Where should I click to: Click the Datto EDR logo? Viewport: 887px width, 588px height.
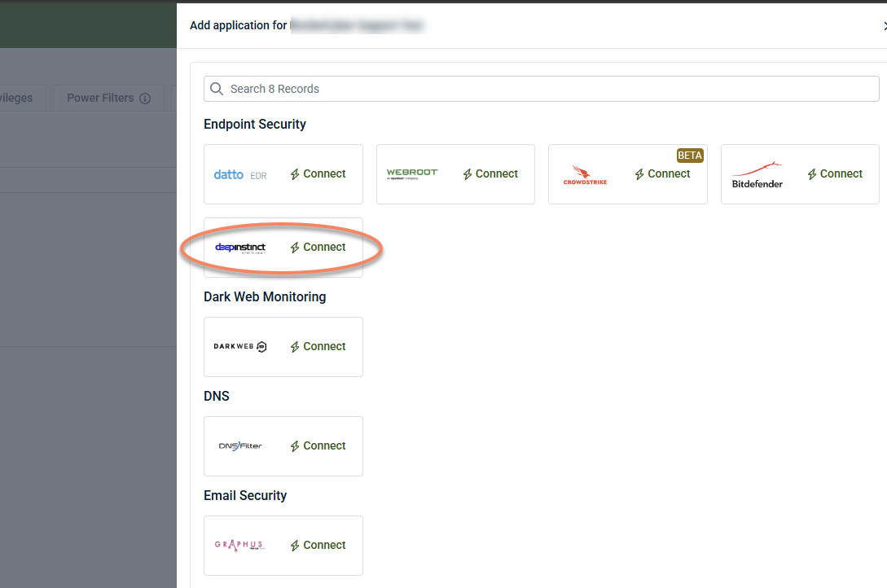240,175
